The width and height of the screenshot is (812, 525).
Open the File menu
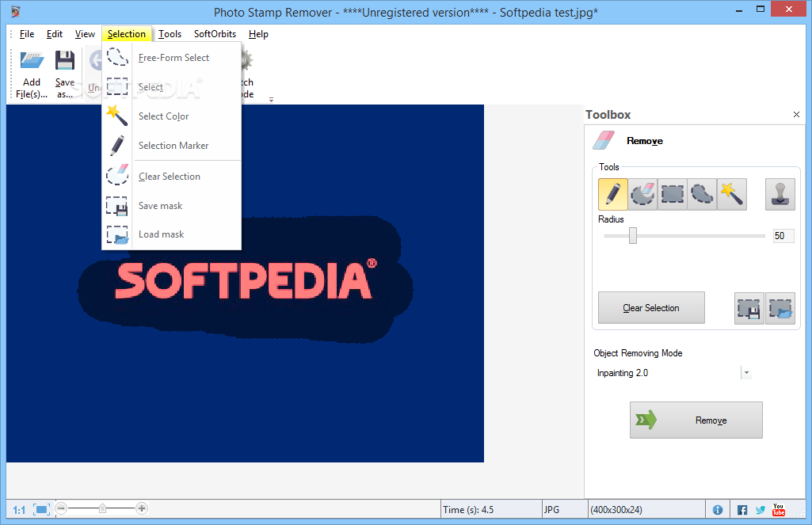[x=27, y=33]
